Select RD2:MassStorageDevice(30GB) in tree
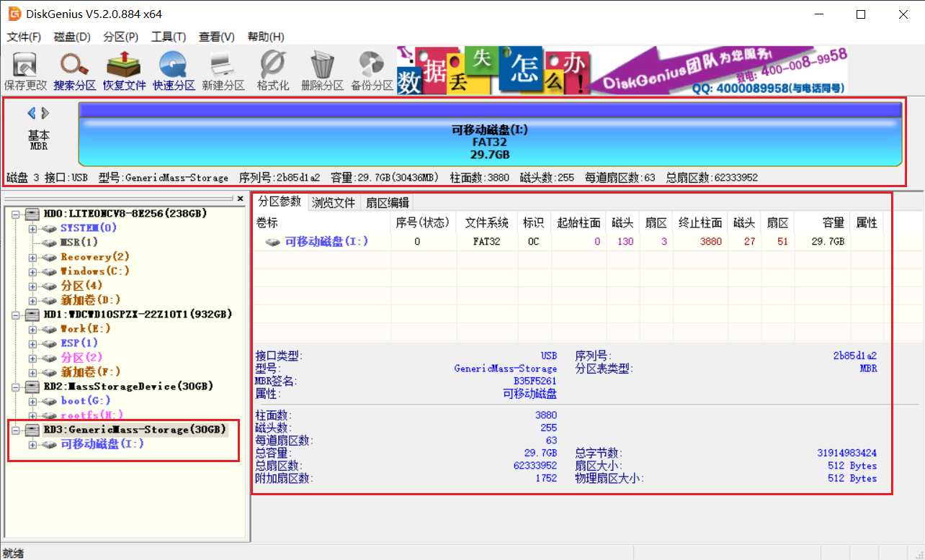Viewport: 925px width, 560px height. 128,387
